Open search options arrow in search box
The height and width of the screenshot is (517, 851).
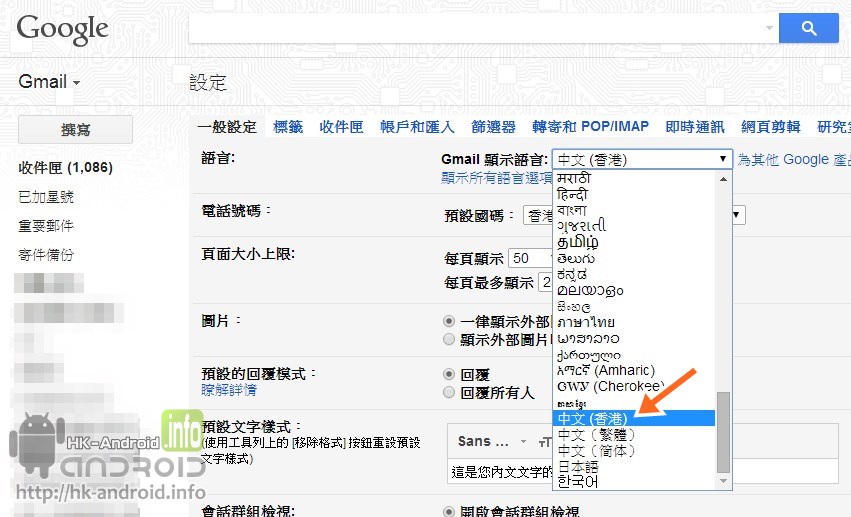(769, 28)
